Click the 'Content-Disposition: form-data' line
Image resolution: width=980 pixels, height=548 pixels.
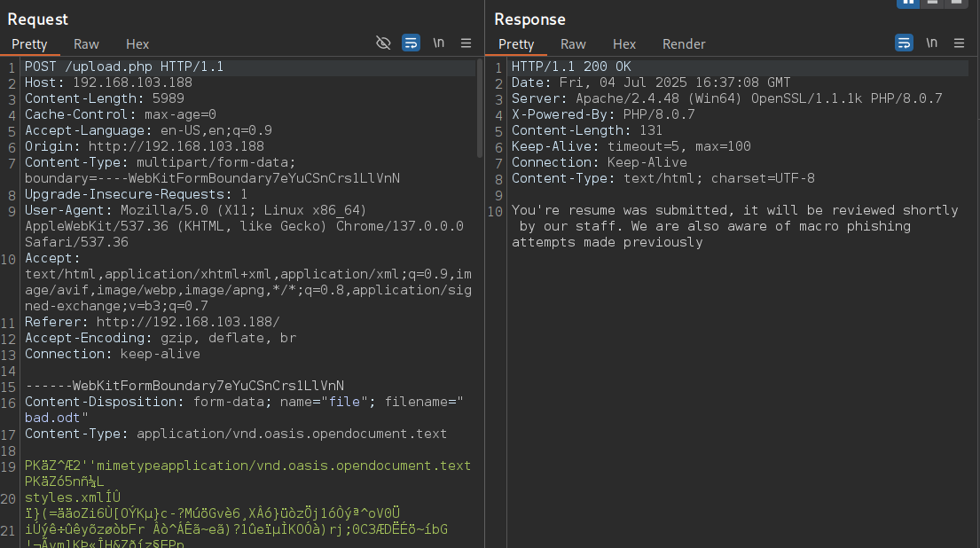tap(244, 402)
